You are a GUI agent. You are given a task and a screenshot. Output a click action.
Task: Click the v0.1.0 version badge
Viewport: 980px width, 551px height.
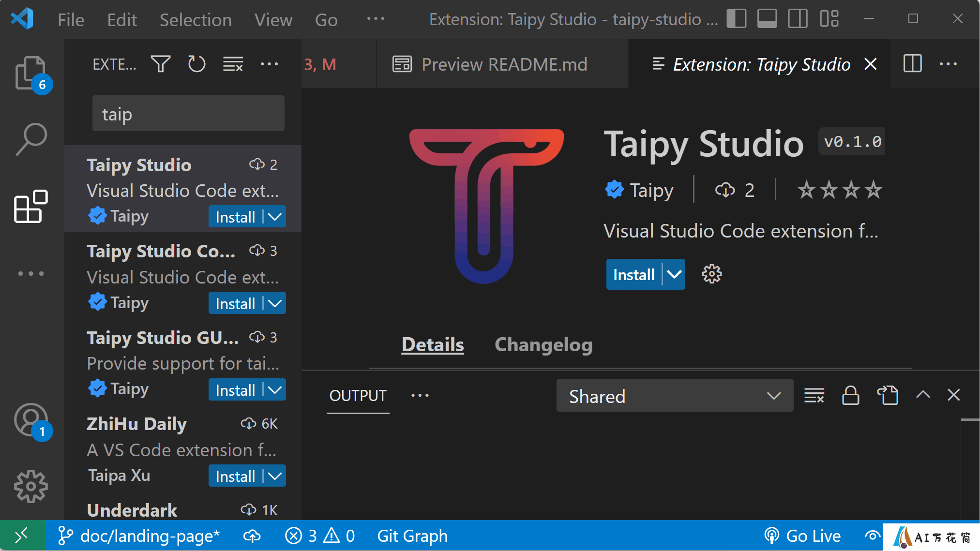coord(852,142)
